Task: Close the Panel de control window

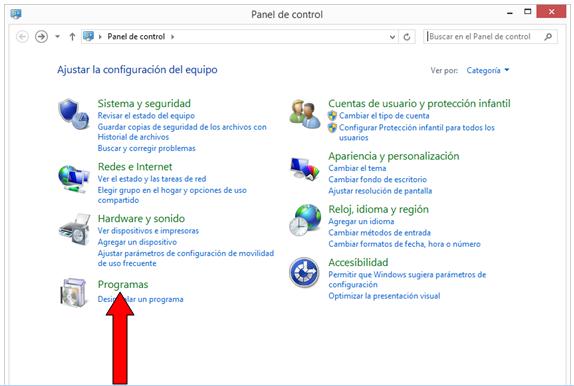Action: [551, 12]
